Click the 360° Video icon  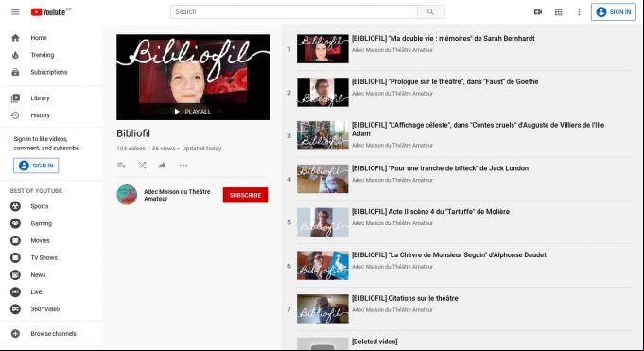pos(15,309)
